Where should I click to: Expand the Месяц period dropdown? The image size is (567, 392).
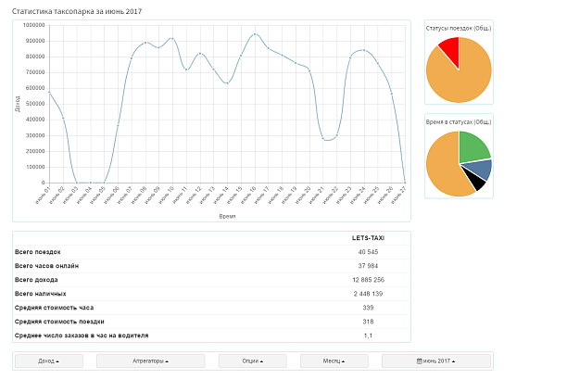pos(334,360)
